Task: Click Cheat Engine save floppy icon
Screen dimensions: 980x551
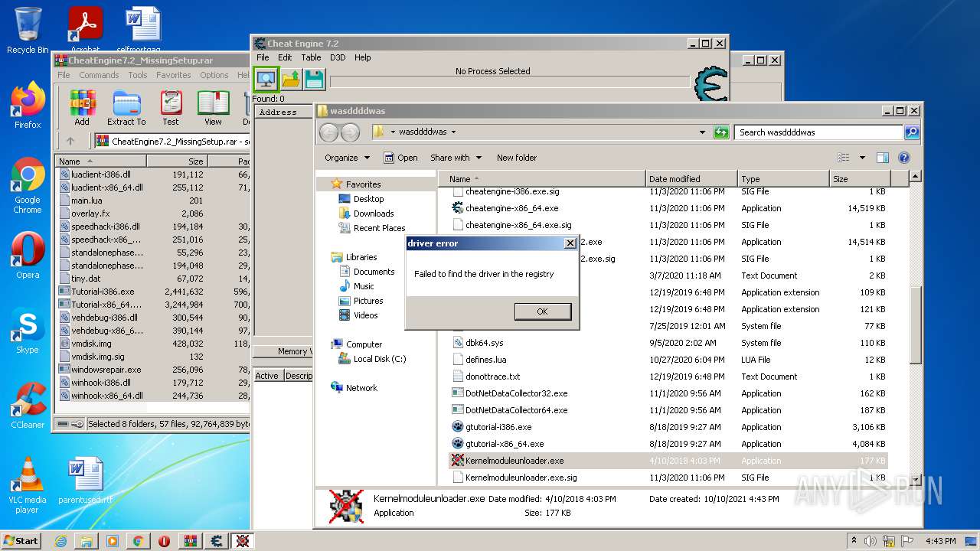Action: coord(314,79)
